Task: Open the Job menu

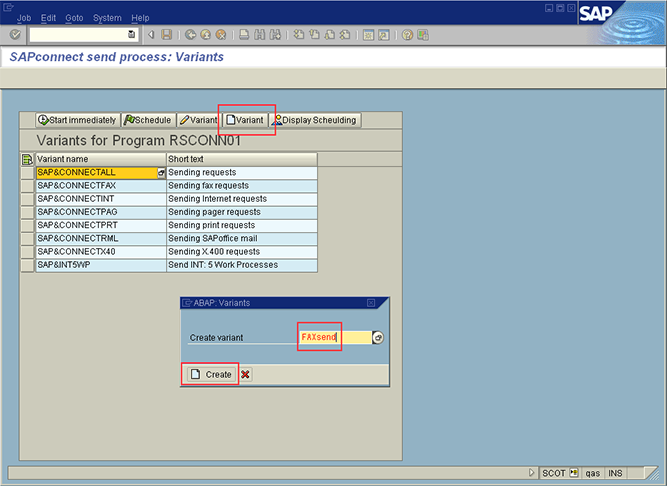Action: pyautogui.click(x=24, y=18)
